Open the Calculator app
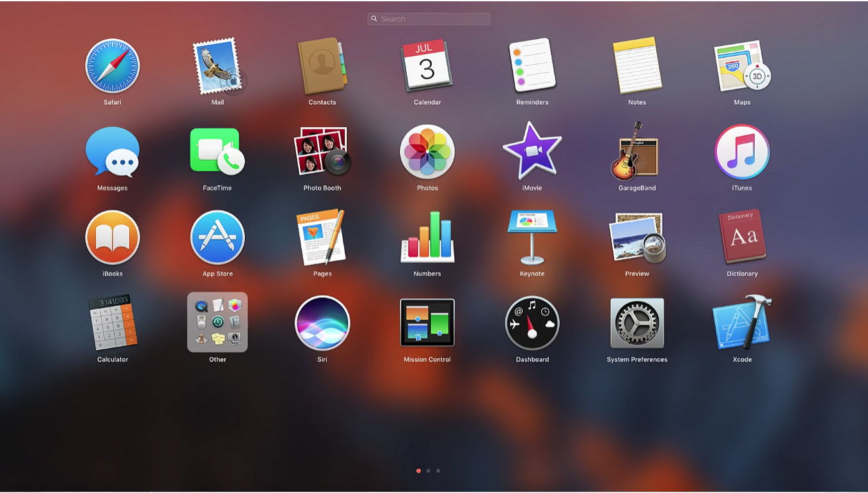The width and height of the screenshot is (868, 493). coord(113,324)
